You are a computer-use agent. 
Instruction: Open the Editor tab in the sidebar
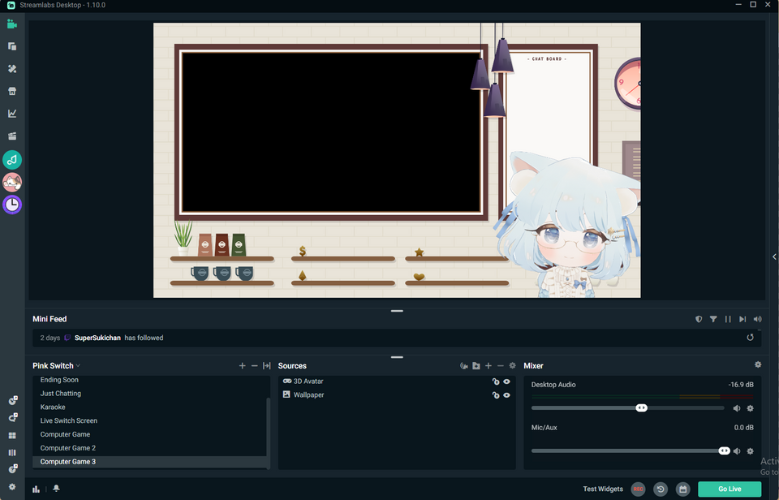[12, 24]
